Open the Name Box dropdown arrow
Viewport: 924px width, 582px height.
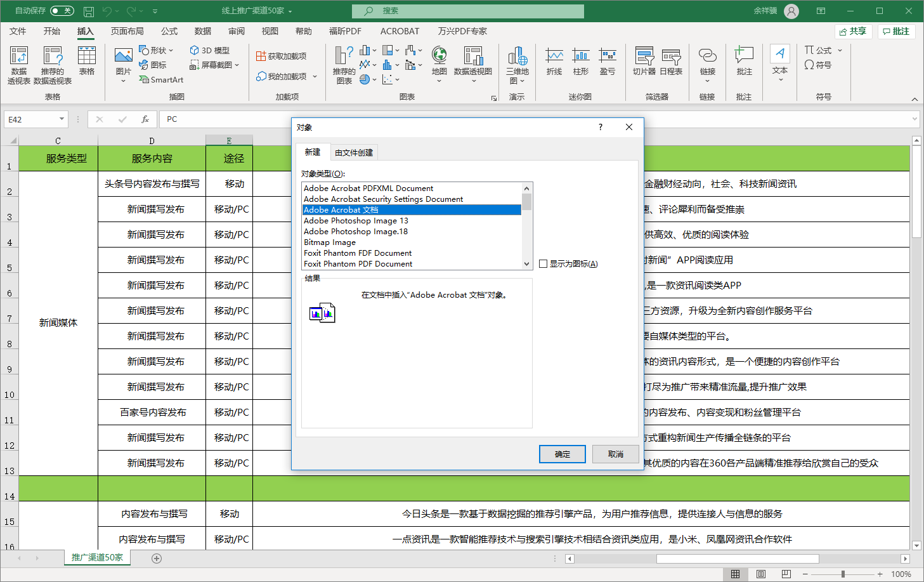point(62,119)
